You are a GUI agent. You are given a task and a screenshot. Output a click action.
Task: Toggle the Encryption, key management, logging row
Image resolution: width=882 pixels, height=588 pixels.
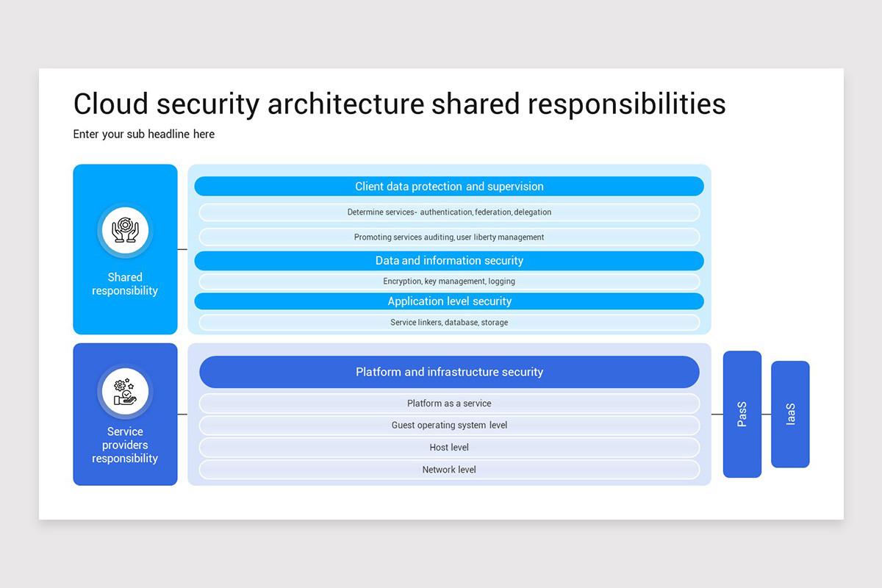click(x=449, y=281)
